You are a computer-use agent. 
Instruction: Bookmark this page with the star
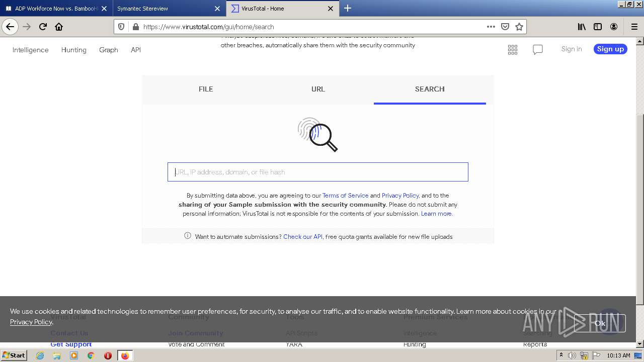[519, 27]
